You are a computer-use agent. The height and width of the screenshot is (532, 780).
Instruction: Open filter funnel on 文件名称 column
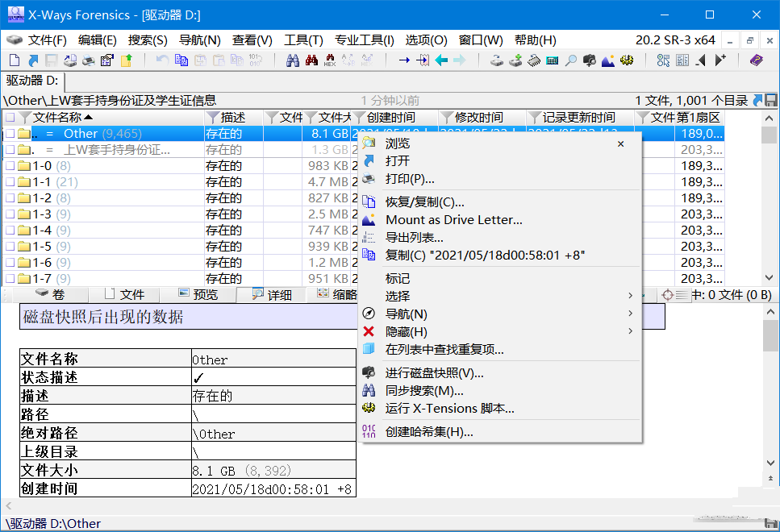click(x=24, y=118)
